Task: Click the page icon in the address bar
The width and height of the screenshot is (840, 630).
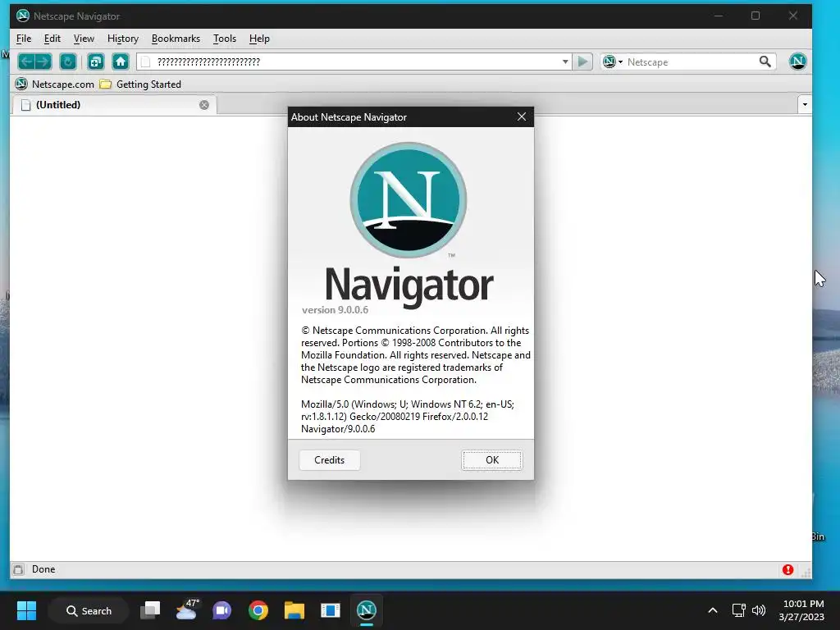Action: point(146,62)
